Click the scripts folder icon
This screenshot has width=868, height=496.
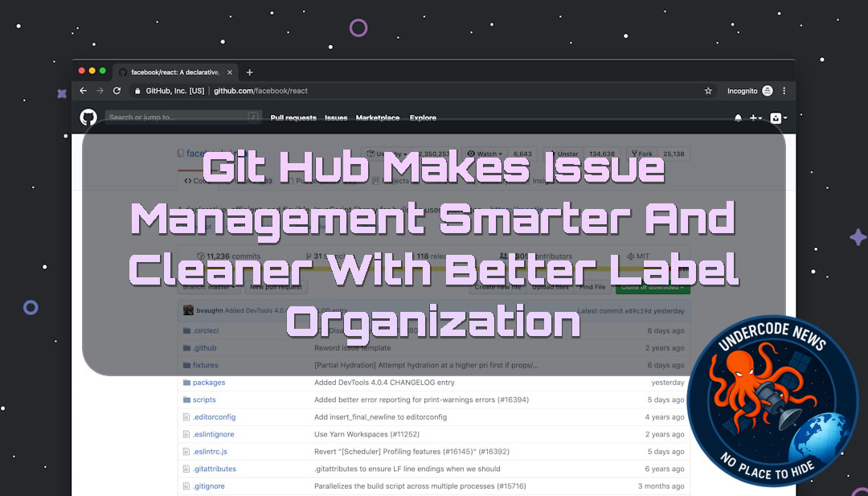point(186,400)
